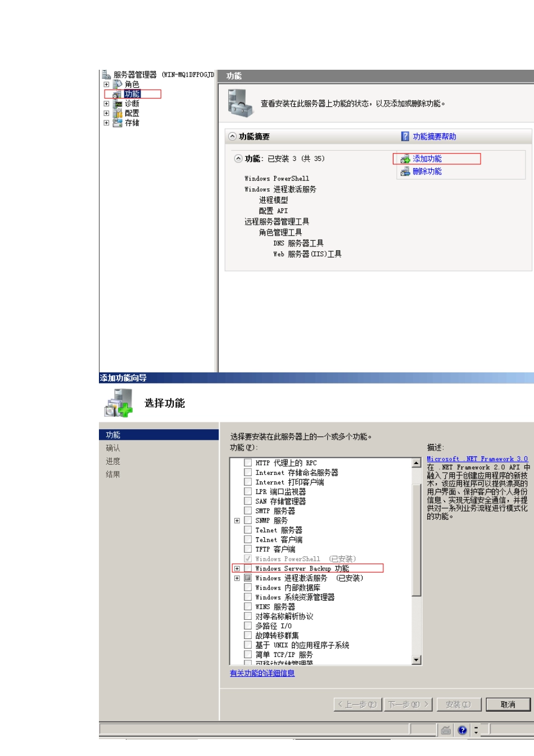Viewport: 534px width, 756px height.
Task: Check 故障转移群集 checkbox
Action: pyautogui.click(x=248, y=635)
